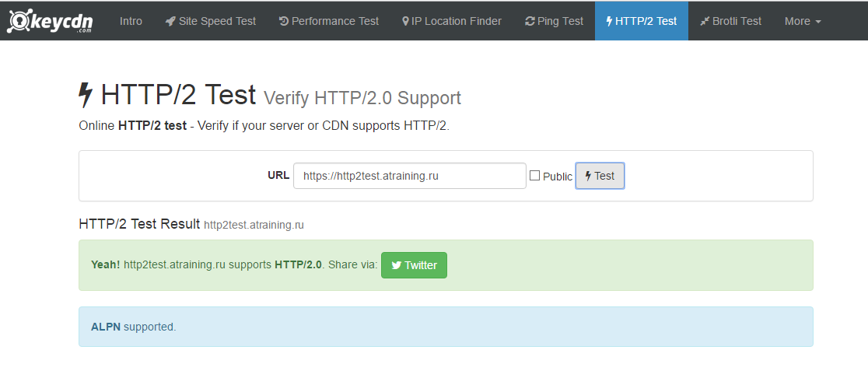Tick the Public checkbox
The height and width of the screenshot is (371, 868).
pyautogui.click(x=535, y=176)
